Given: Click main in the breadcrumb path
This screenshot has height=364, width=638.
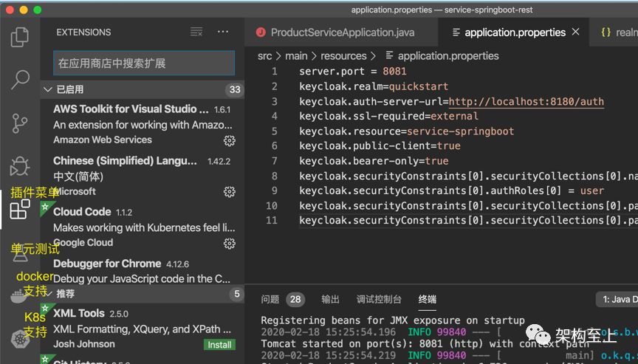Looking at the screenshot, I should click(x=296, y=56).
